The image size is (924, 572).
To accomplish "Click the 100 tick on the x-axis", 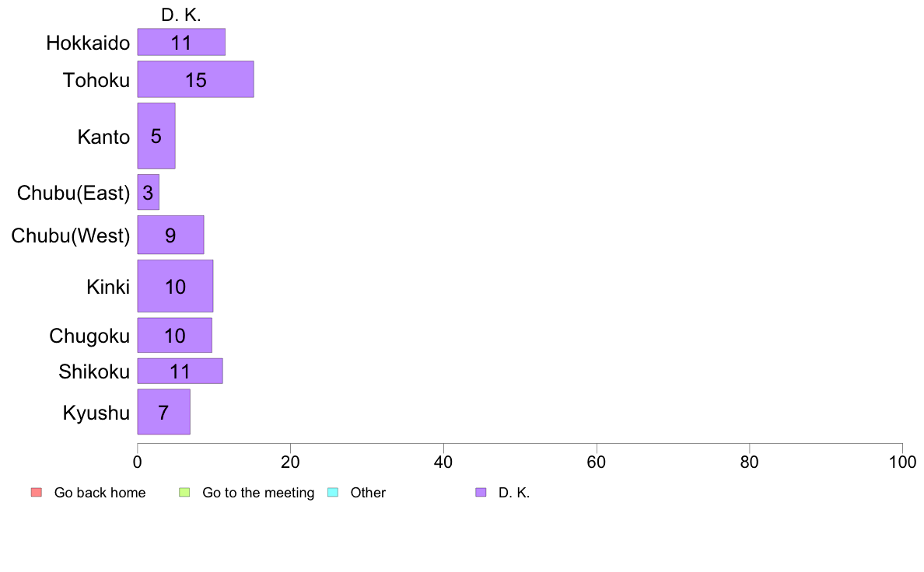I will 902,462.
